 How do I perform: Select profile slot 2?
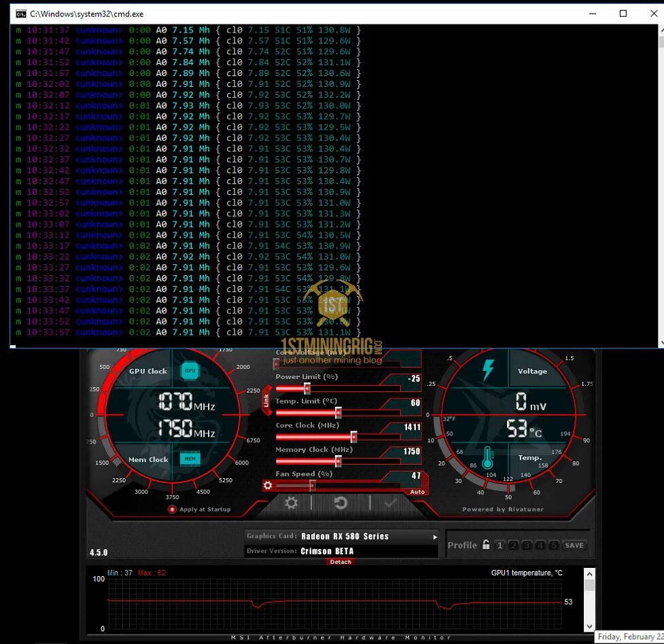coord(513,545)
